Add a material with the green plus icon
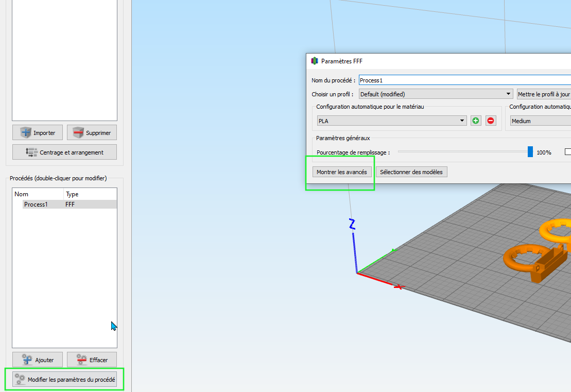571x392 pixels. click(476, 121)
